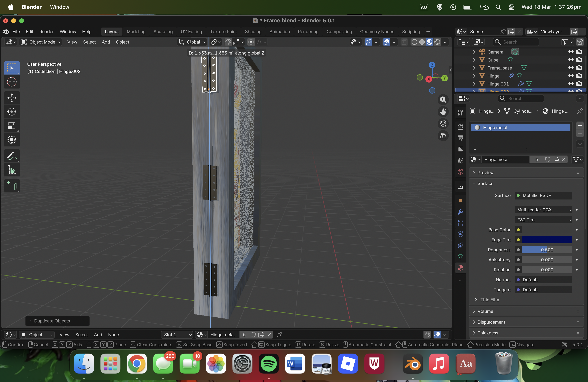Expand the Volume panel
Screen dimensions: 588x382
point(485,311)
